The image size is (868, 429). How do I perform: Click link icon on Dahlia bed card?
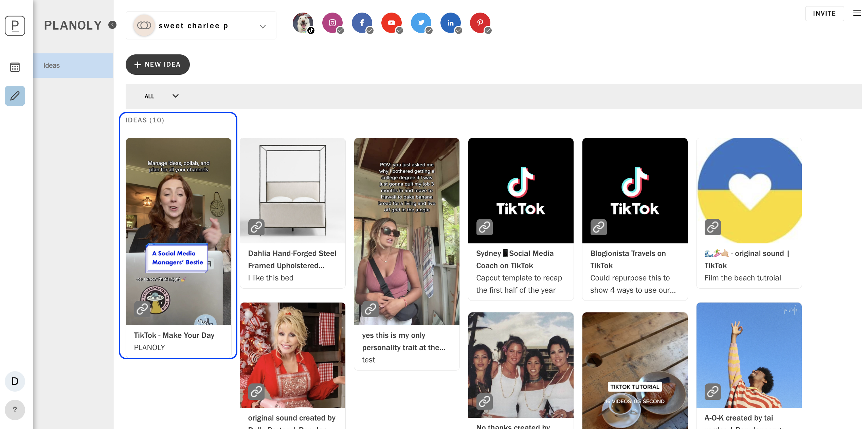pos(256,227)
